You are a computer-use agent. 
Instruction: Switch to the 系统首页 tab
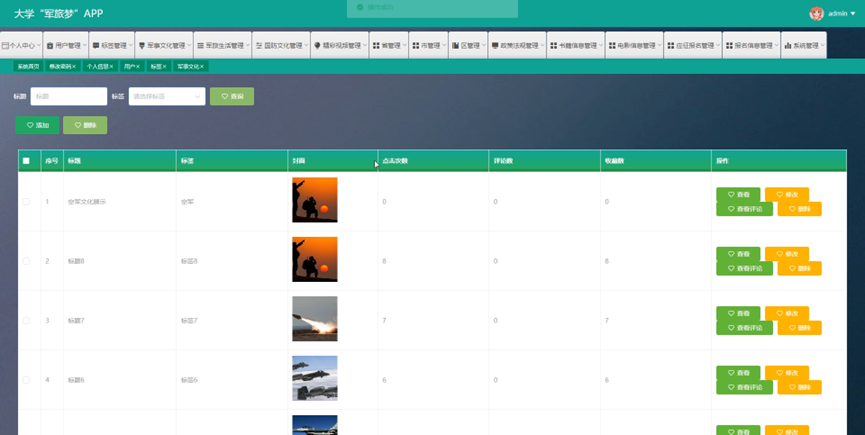tap(28, 67)
